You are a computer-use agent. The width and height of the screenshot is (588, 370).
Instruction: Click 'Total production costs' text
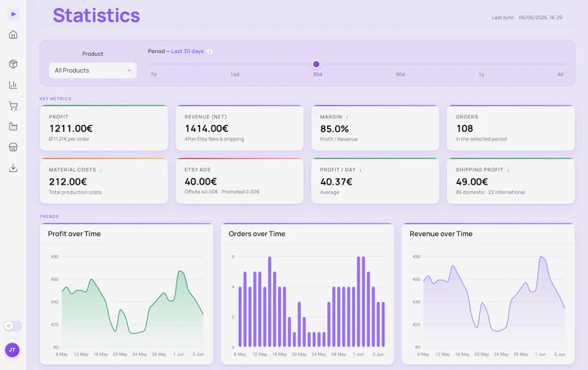tap(75, 192)
